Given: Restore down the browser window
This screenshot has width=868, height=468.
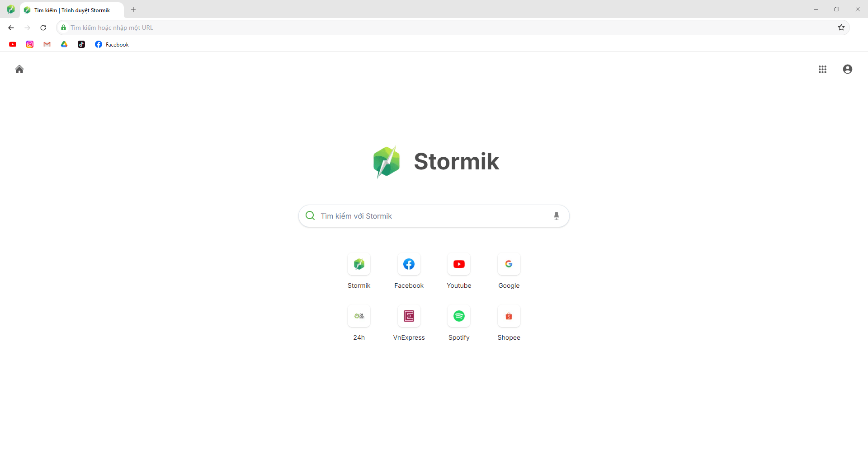Looking at the screenshot, I should point(837,9).
